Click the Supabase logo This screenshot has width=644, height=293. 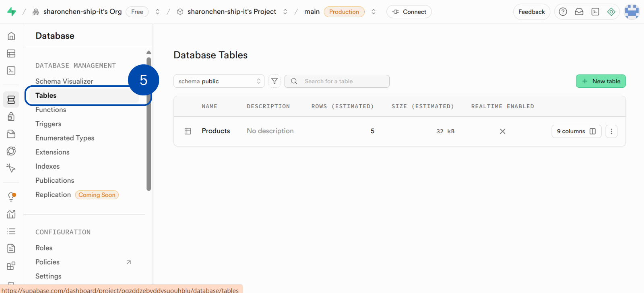click(12, 12)
